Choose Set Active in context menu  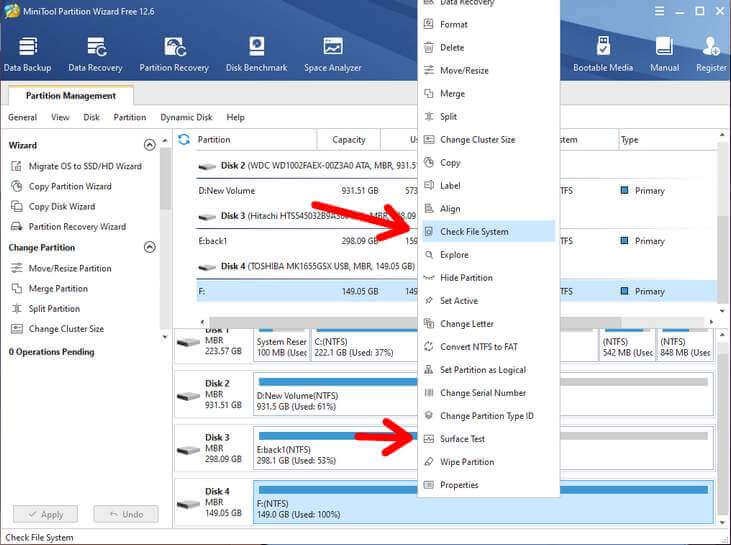pos(488,301)
